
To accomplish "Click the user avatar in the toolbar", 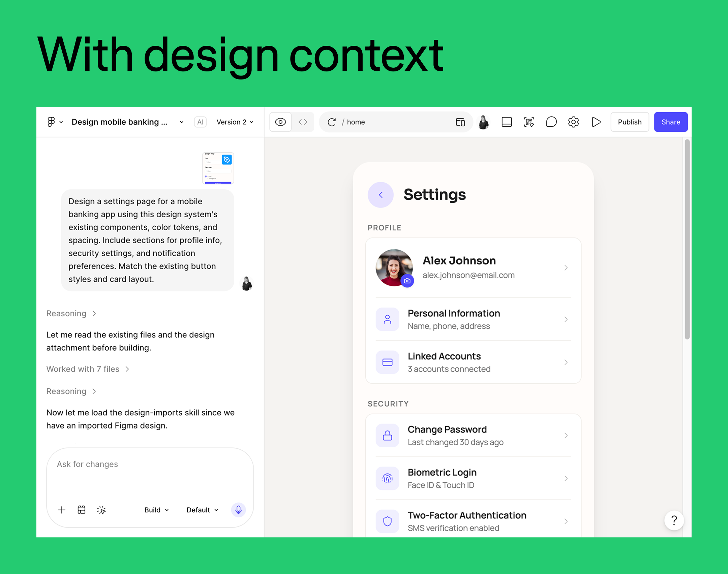I will 484,122.
